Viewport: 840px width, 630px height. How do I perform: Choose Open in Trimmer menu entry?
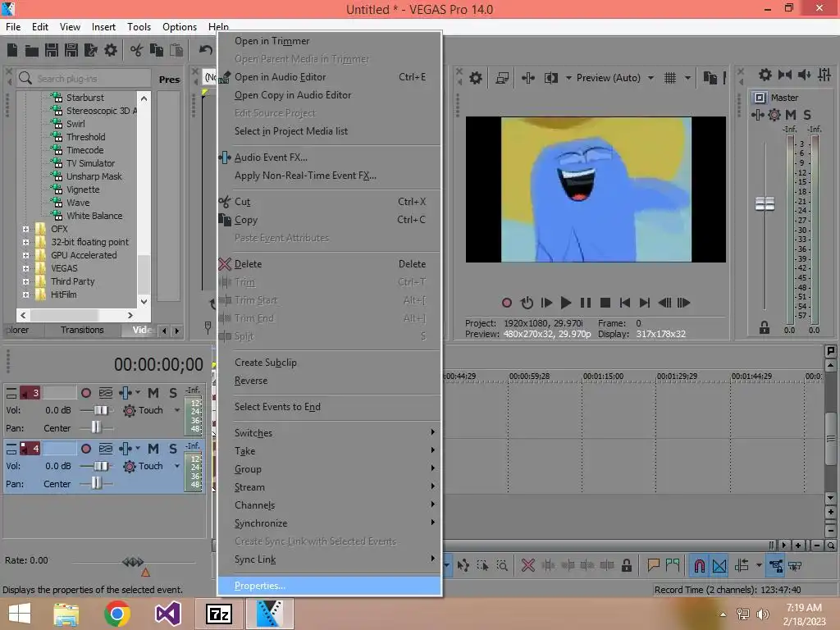click(x=330, y=41)
